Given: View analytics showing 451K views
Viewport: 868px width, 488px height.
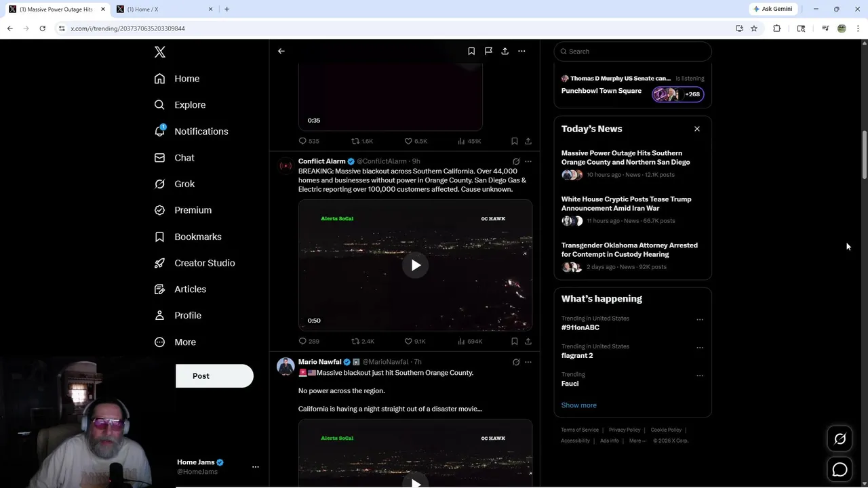Looking at the screenshot, I should (x=469, y=141).
